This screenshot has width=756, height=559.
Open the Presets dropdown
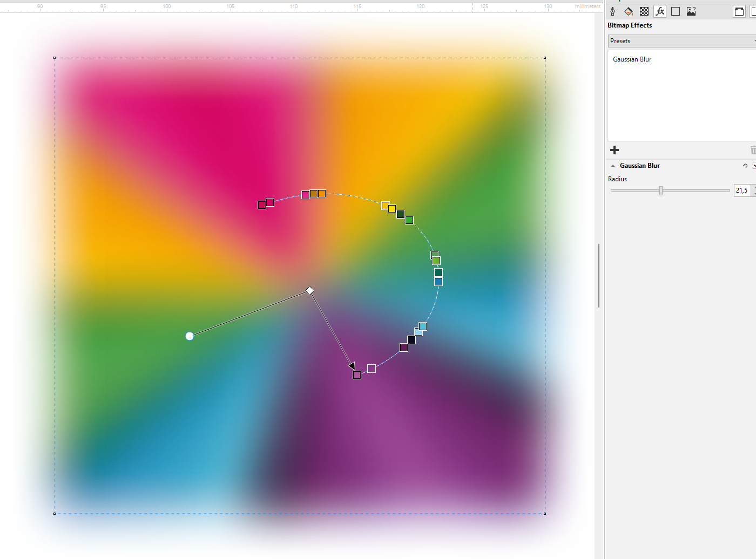(x=681, y=41)
